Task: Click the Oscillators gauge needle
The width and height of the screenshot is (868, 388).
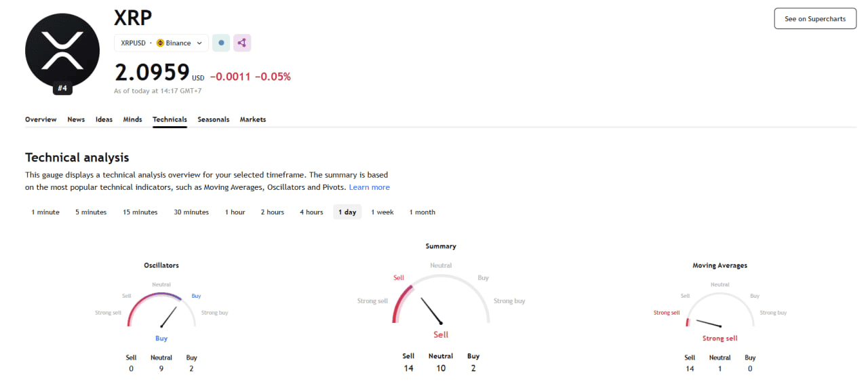Action: point(169,317)
